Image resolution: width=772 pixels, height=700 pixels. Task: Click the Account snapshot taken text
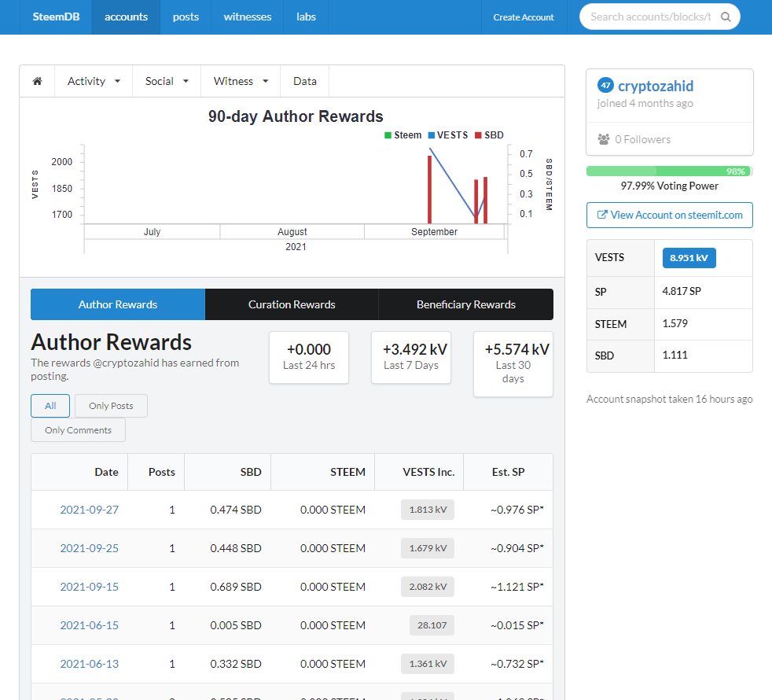(670, 399)
